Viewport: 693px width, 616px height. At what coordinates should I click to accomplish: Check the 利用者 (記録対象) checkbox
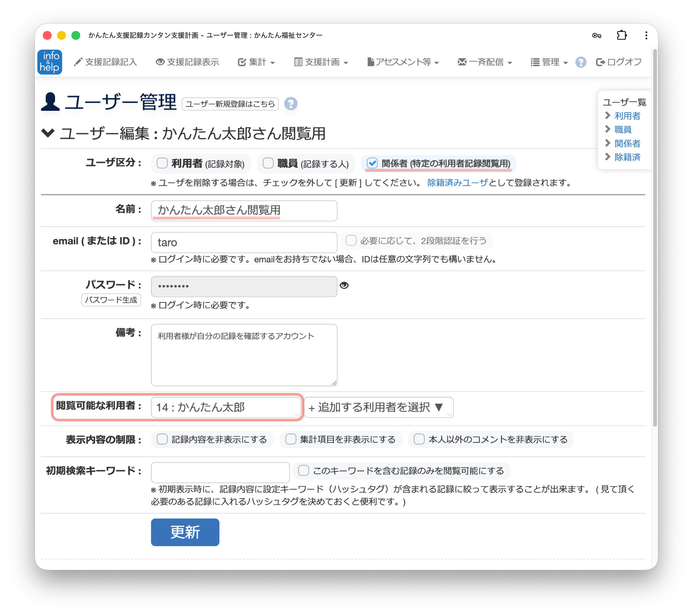pyautogui.click(x=162, y=163)
